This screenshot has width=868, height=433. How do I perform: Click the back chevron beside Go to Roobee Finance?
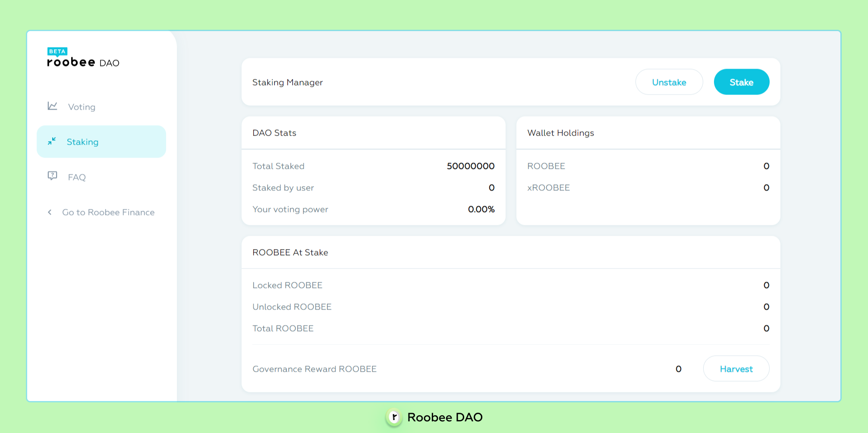point(50,212)
